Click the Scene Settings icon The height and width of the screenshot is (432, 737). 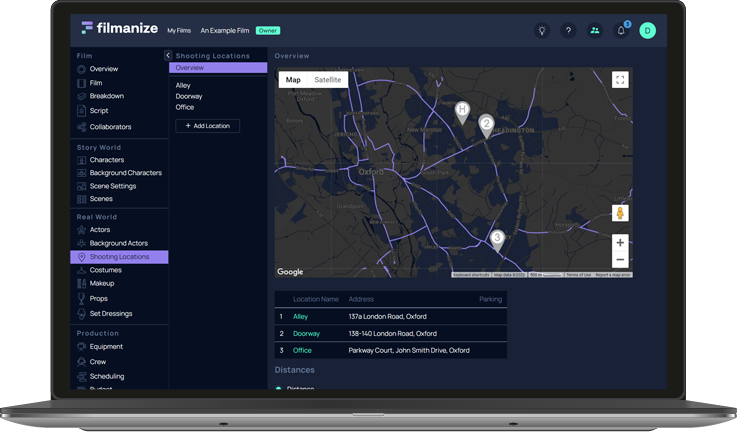click(x=81, y=186)
